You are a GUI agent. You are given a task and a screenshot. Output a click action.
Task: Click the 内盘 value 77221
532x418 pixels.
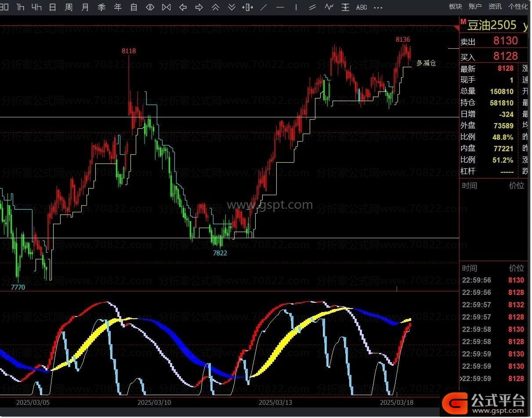pyautogui.click(x=503, y=148)
